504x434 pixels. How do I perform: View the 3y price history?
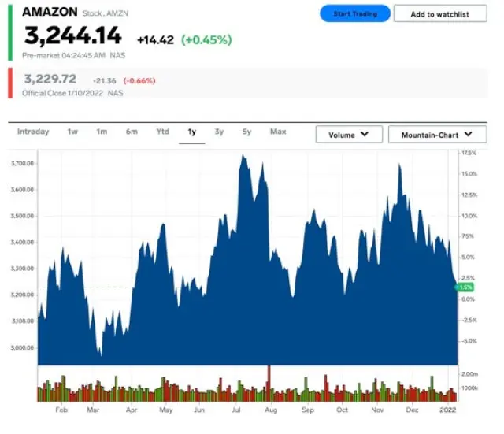tap(219, 132)
